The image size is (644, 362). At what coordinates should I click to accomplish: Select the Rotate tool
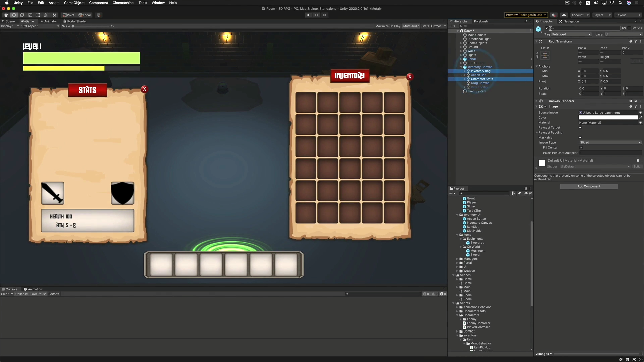(x=22, y=15)
